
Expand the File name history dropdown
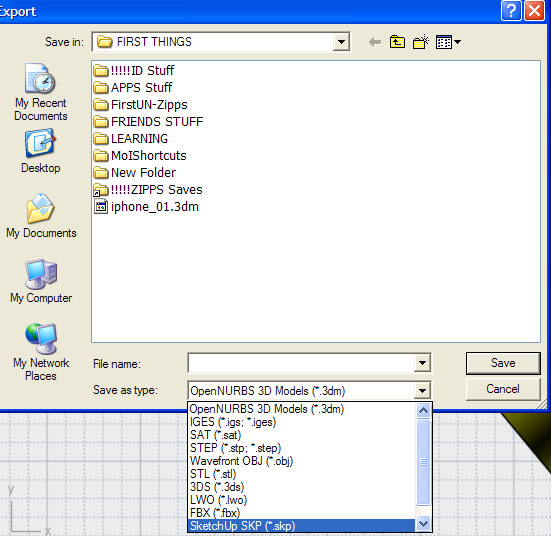[x=422, y=363]
